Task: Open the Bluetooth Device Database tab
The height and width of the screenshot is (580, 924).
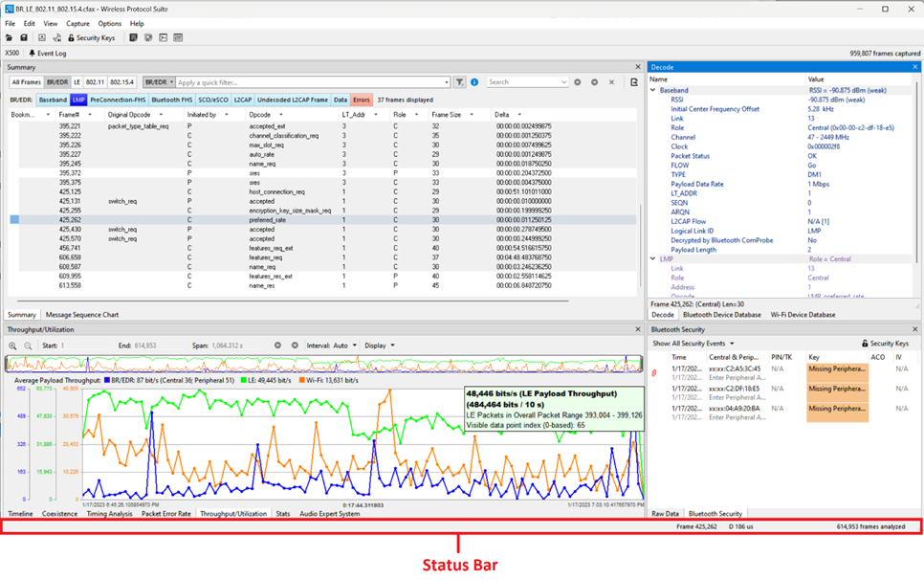Action: (x=722, y=315)
